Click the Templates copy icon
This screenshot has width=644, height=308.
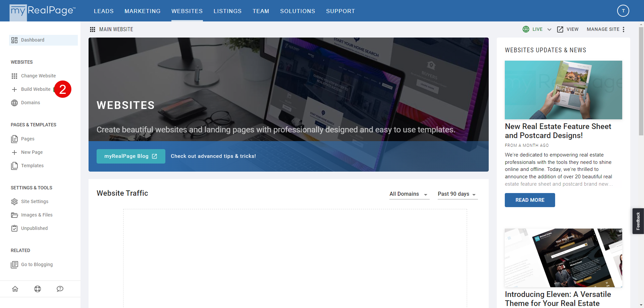[x=14, y=166]
